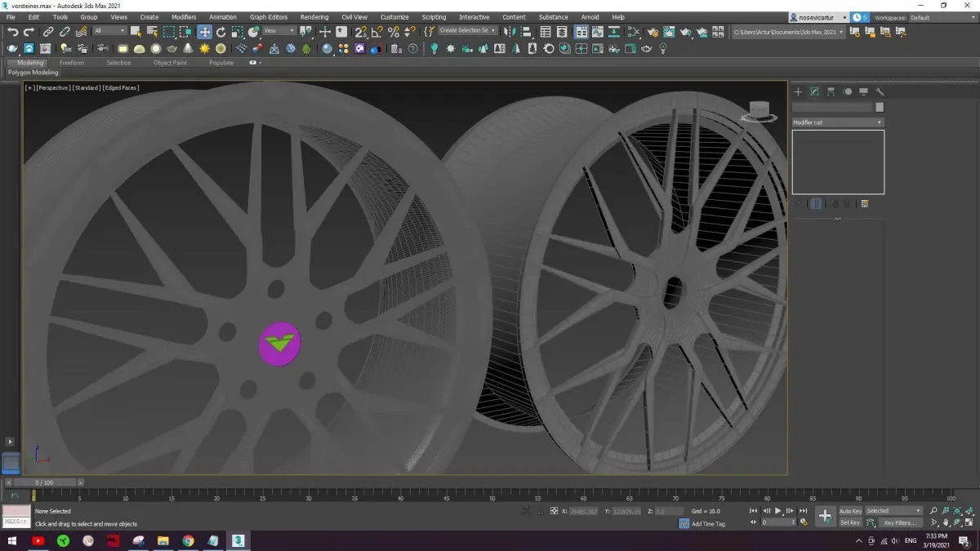Switch to the Object Paint ribbon tab

pyautogui.click(x=170, y=63)
